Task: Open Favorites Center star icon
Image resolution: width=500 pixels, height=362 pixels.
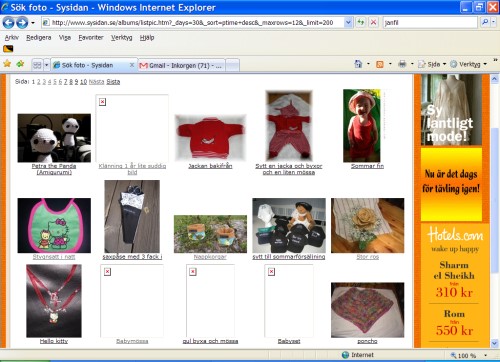Action: coord(7,64)
